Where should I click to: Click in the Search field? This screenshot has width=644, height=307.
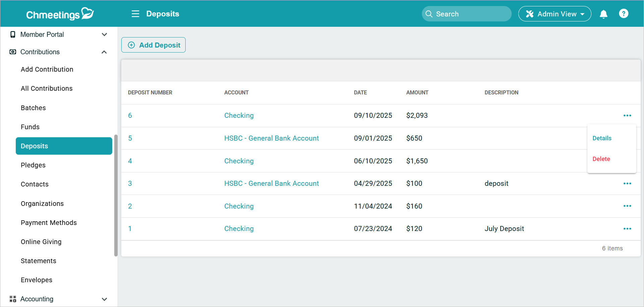466,14
